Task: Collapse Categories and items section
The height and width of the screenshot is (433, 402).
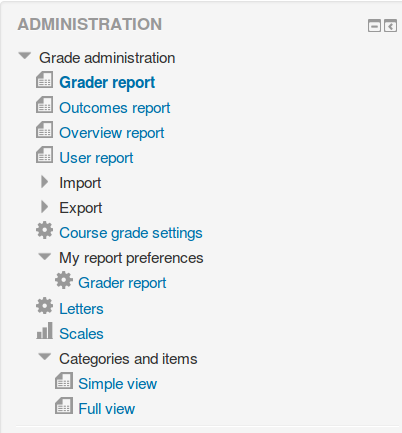Action: (45, 357)
